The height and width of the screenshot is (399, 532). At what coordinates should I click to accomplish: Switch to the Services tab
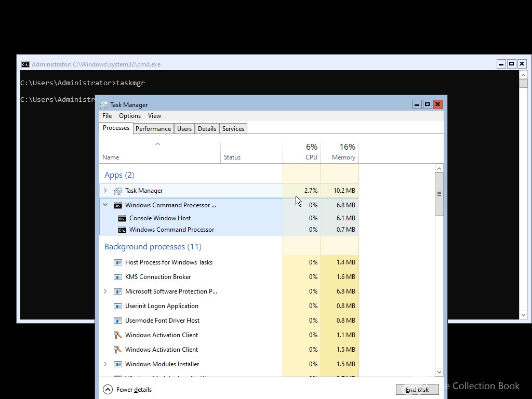pyautogui.click(x=233, y=129)
